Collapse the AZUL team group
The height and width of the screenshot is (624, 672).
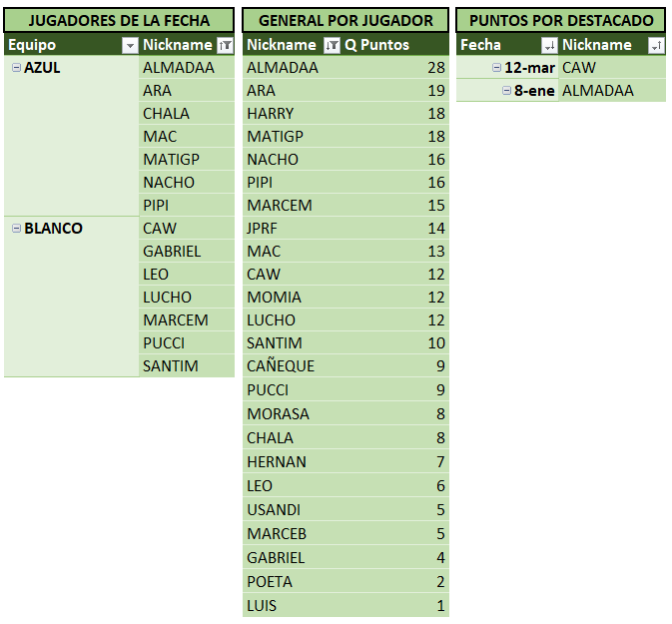click(x=16, y=67)
